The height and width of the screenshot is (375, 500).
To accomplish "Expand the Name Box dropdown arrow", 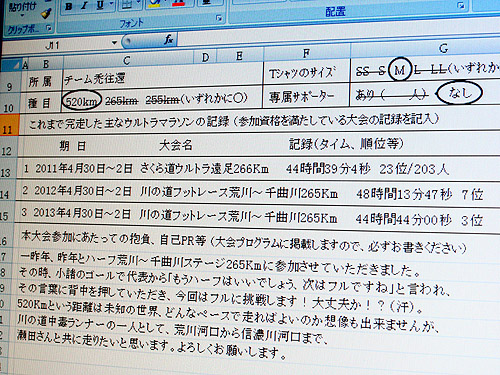I will pos(114,43).
